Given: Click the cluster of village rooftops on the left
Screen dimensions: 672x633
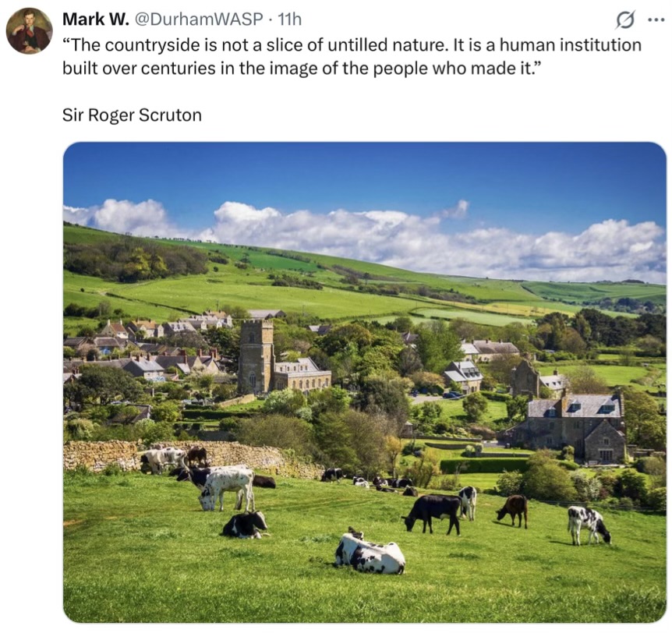Looking at the screenshot, I should click(x=148, y=347).
